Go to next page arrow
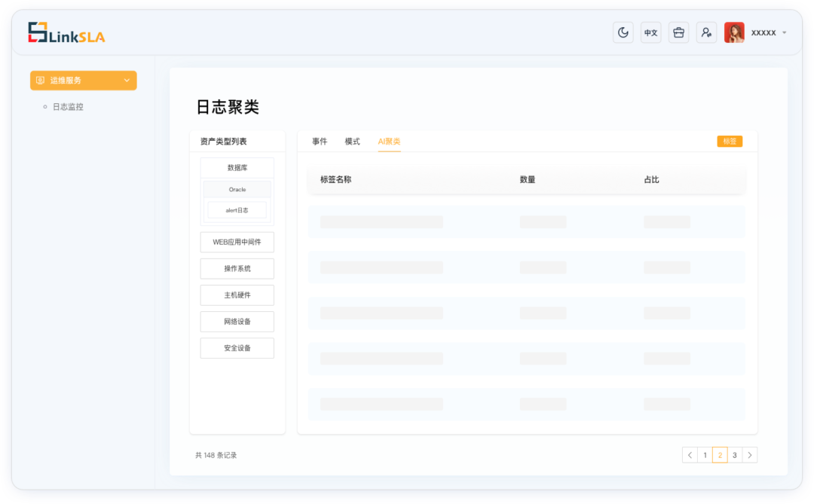Image resolution: width=814 pixels, height=504 pixels. [x=750, y=455]
